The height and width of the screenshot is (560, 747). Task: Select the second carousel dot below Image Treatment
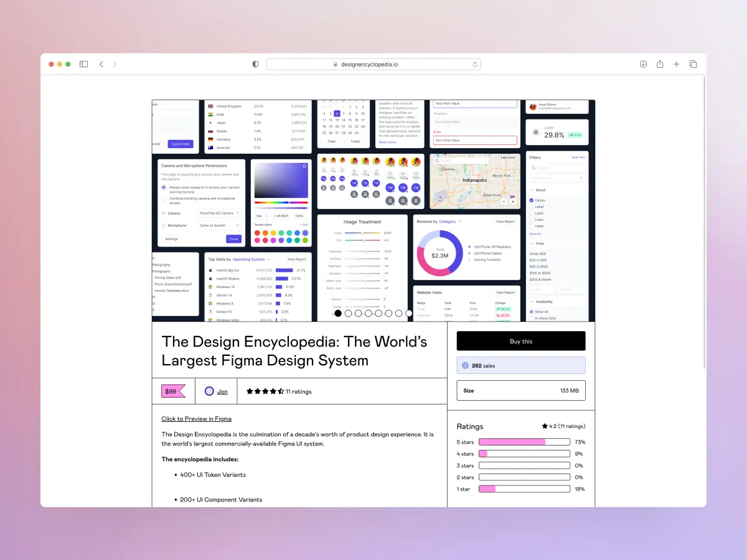pyautogui.click(x=348, y=313)
